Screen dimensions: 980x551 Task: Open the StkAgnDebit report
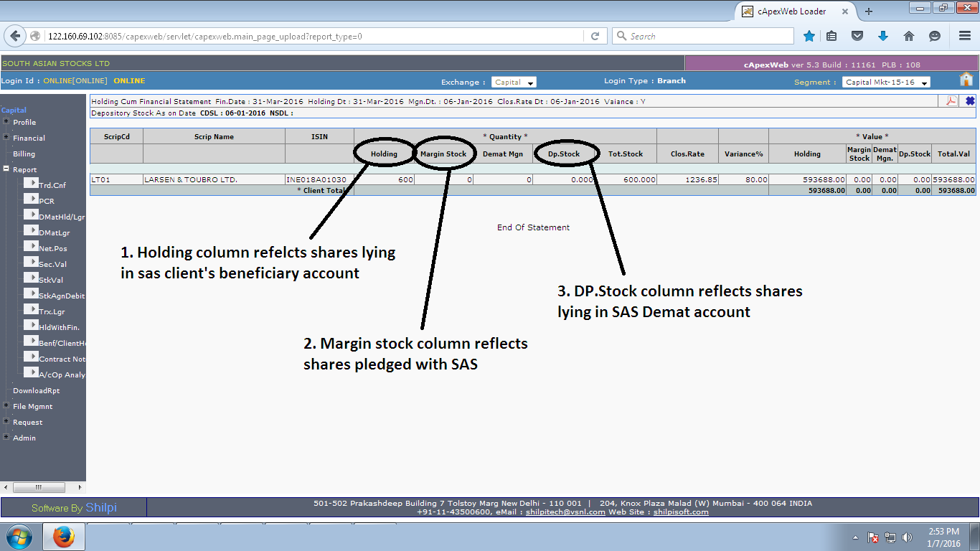click(62, 296)
